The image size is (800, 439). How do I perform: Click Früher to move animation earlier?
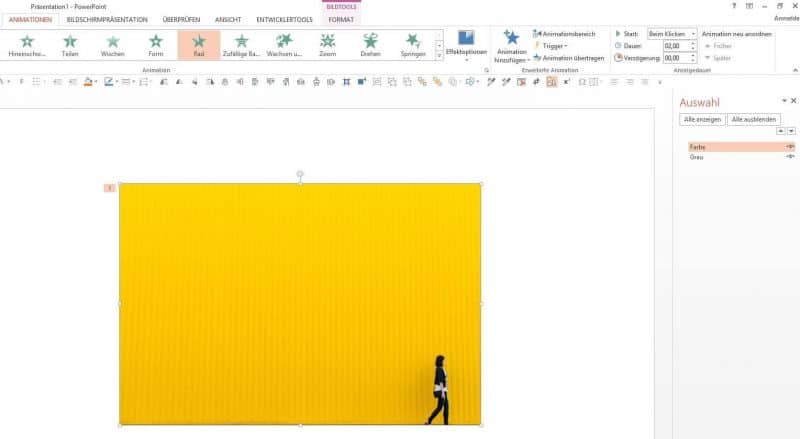(718, 46)
